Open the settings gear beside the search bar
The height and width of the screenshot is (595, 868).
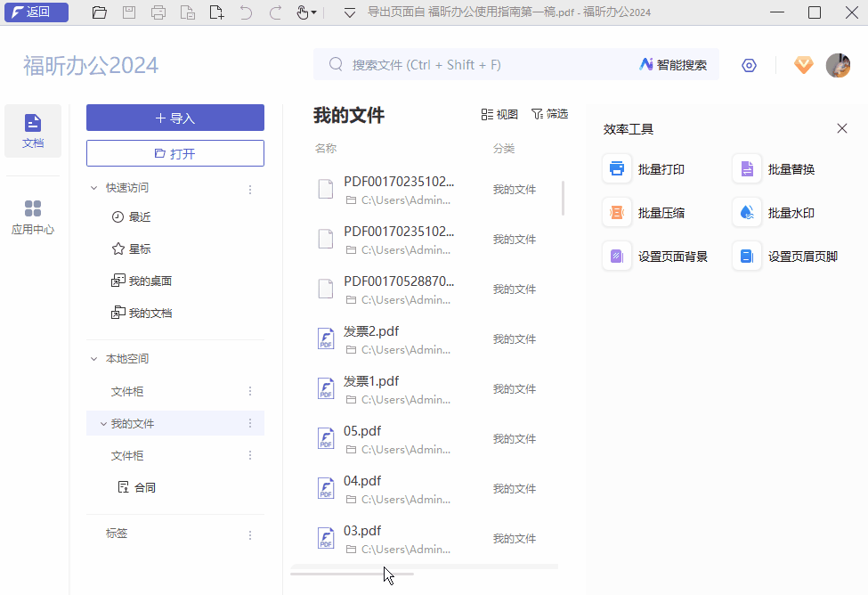[749, 64]
